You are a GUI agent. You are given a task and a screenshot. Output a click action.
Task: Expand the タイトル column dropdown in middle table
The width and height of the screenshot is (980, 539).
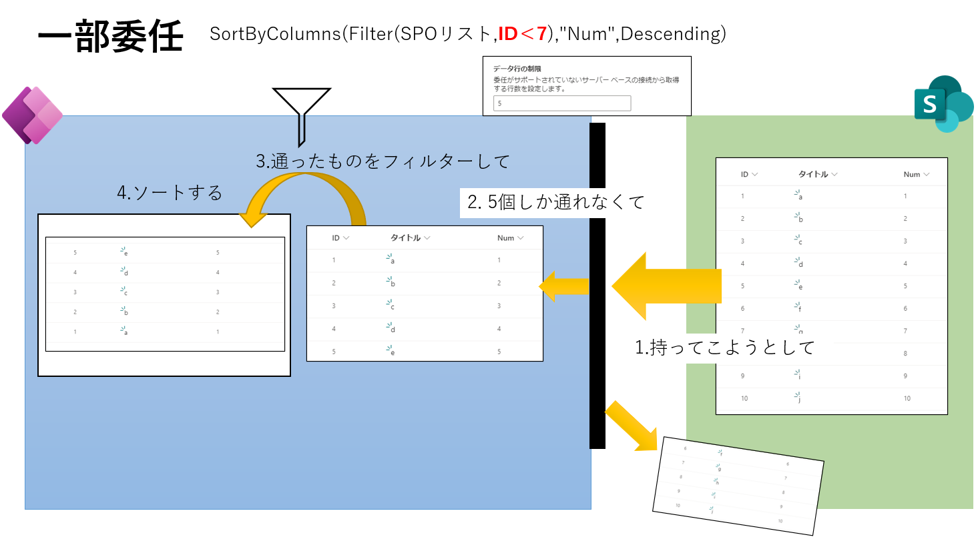click(427, 238)
